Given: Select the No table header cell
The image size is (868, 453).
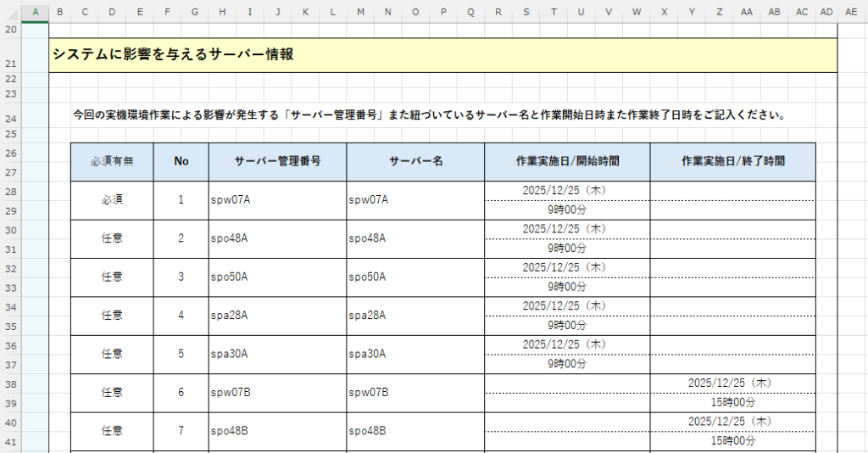Looking at the screenshot, I should (181, 161).
